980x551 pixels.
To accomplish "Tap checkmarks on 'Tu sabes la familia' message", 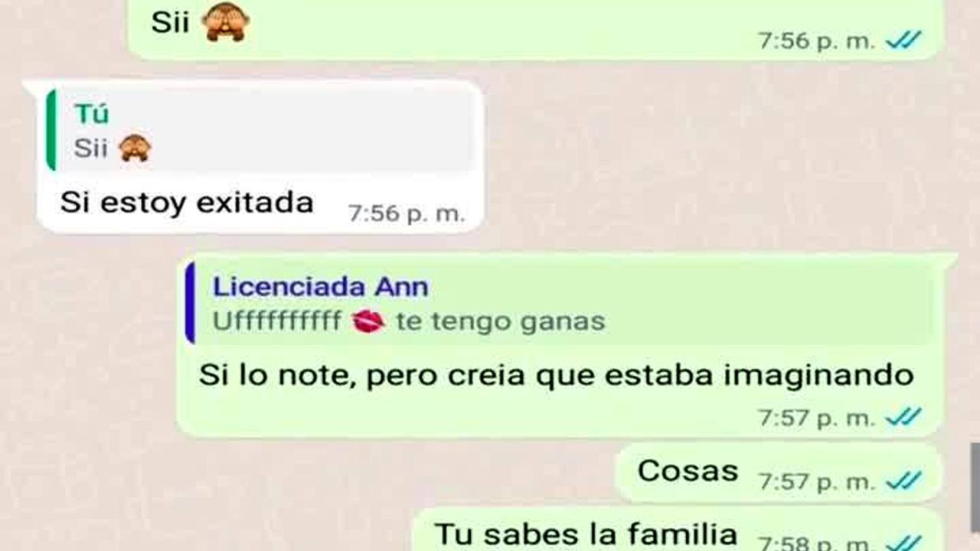I will point(903,543).
